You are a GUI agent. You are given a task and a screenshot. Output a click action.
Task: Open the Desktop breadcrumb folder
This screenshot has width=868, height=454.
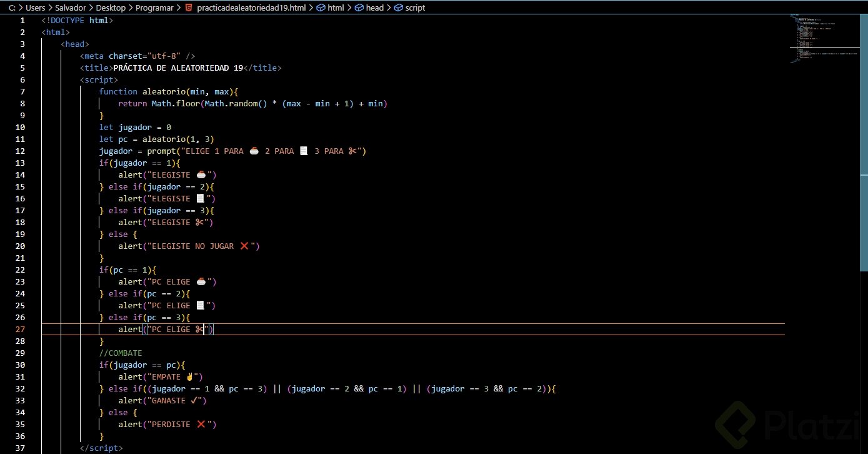[x=111, y=8]
